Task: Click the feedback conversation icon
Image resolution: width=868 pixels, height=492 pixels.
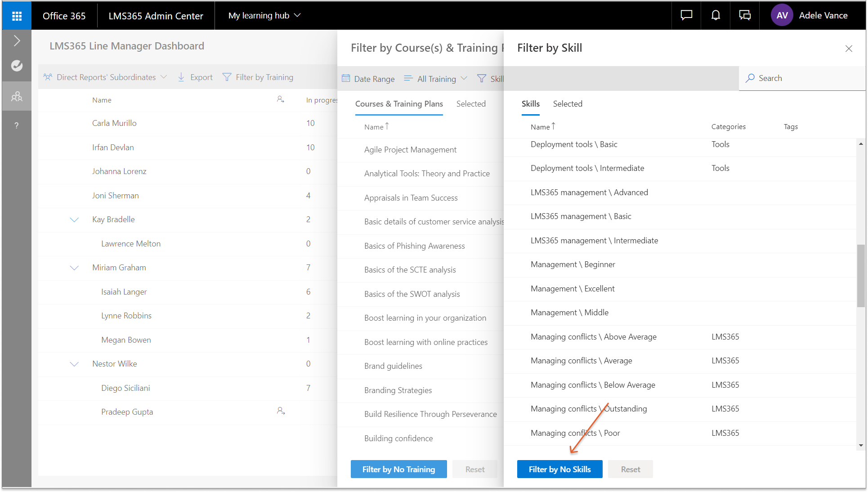Action: (x=745, y=16)
